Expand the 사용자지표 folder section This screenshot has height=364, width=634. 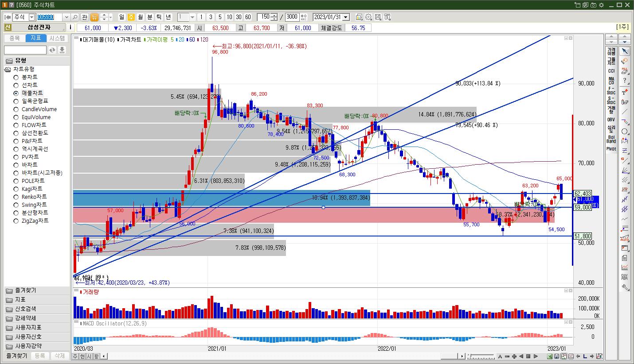[36, 328]
